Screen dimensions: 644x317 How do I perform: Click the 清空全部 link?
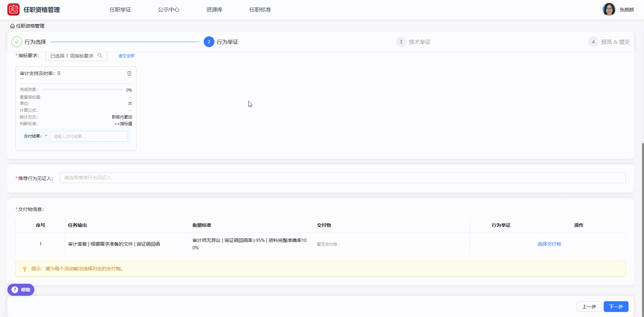[x=126, y=56]
